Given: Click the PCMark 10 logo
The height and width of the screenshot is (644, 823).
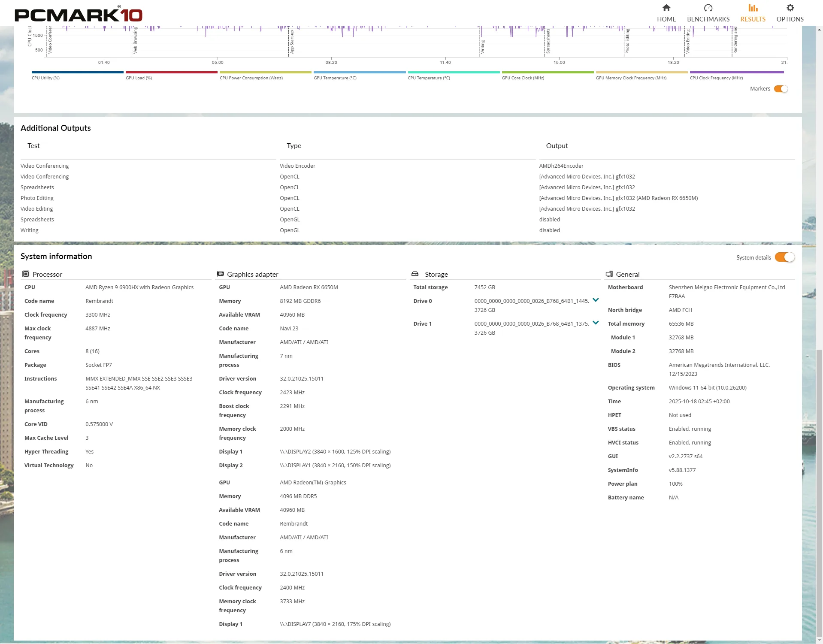Looking at the screenshot, I should [x=79, y=15].
